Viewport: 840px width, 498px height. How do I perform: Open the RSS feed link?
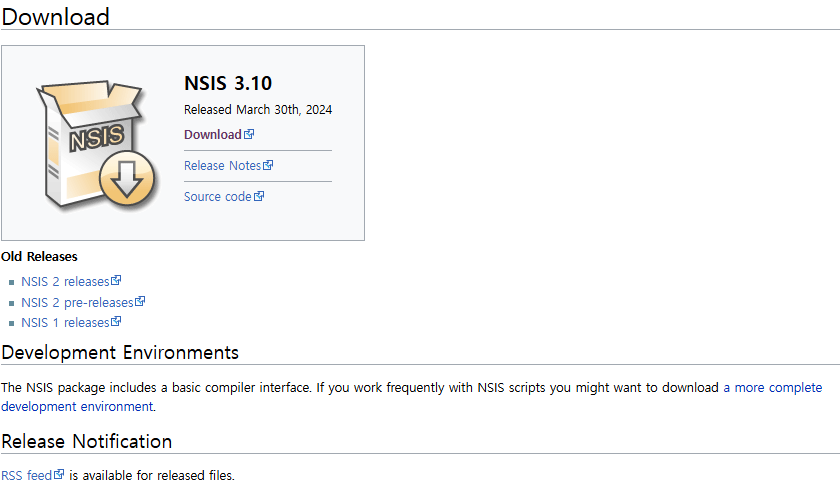pyautogui.click(x=32, y=475)
